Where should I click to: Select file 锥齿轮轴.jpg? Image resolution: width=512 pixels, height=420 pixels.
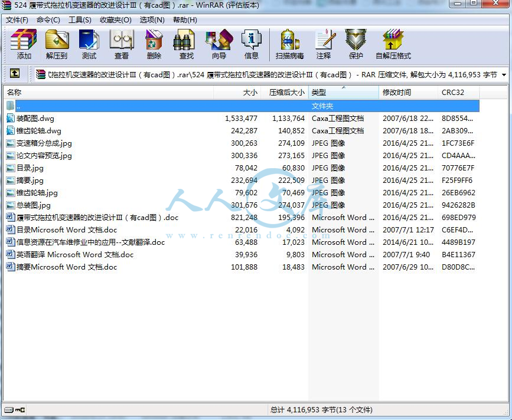(37, 192)
